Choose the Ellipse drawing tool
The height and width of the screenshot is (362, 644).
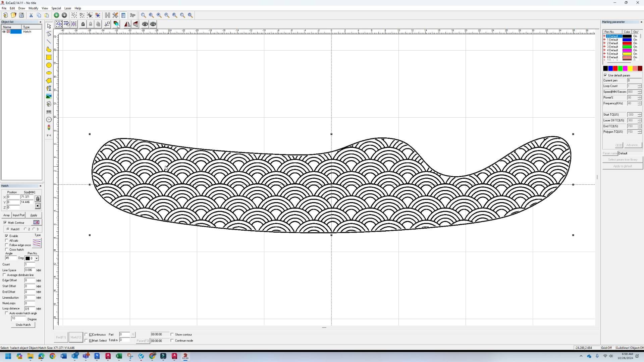pos(49,73)
